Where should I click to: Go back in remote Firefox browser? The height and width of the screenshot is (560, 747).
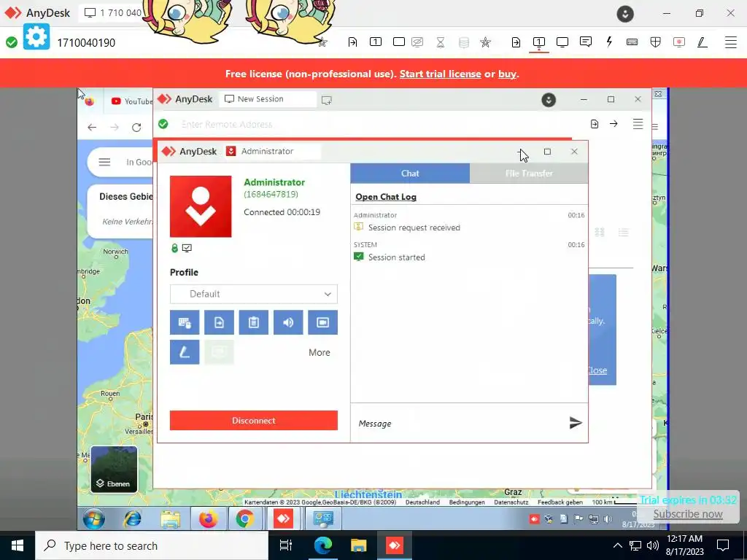point(92,127)
